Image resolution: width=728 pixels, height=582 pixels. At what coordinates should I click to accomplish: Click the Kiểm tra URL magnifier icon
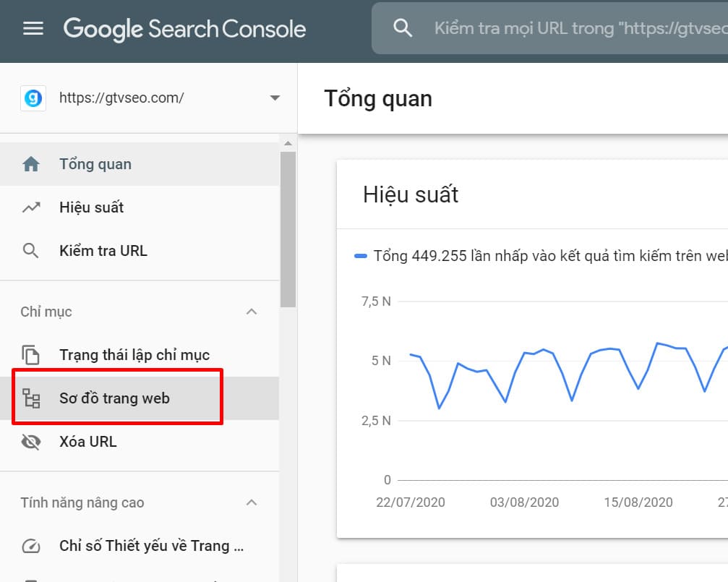click(31, 251)
